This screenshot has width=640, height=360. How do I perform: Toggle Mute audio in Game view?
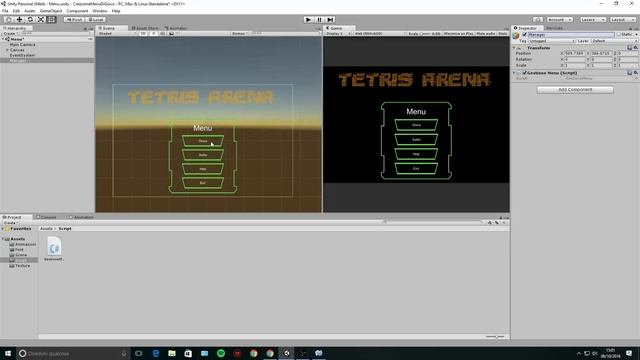[485, 33]
